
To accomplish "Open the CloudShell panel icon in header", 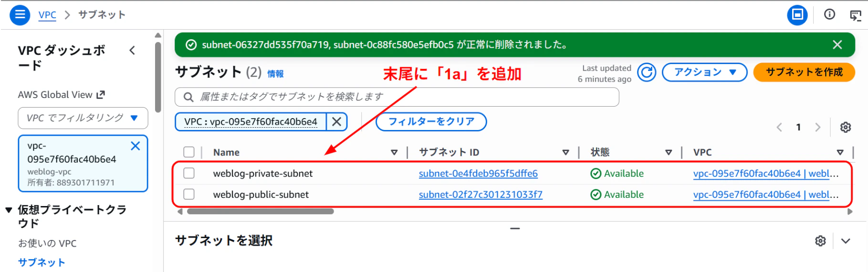I will click(x=797, y=15).
